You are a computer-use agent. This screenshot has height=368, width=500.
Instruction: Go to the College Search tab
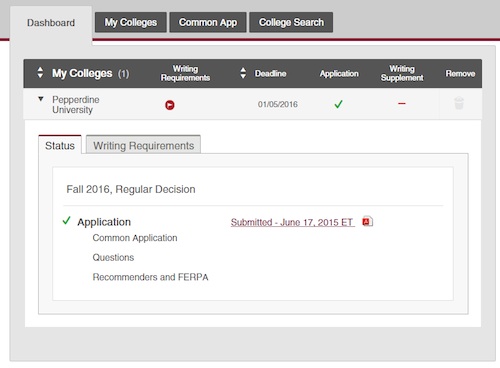pos(291,22)
